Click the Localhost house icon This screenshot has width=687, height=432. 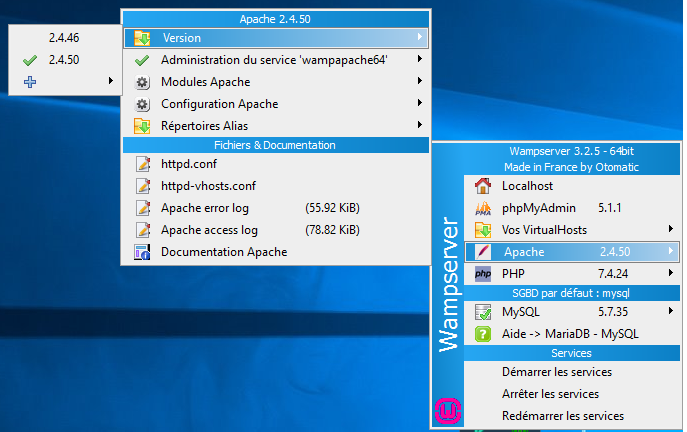pyautogui.click(x=483, y=186)
